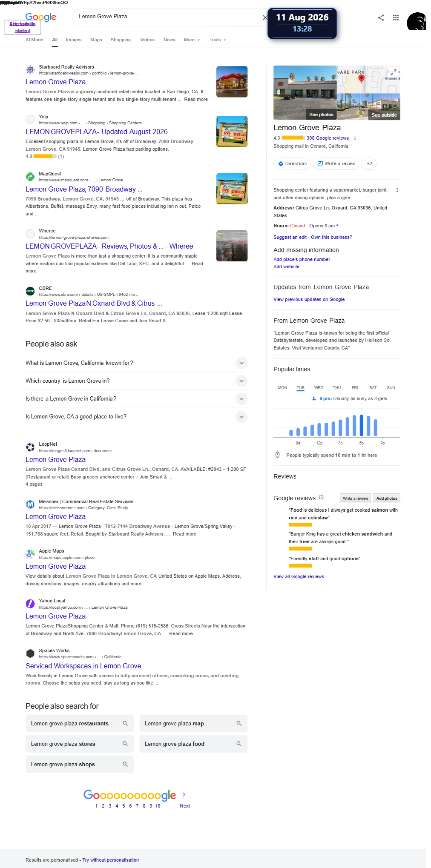
Task: Click the 'Add photos' button
Action: [387, 498]
